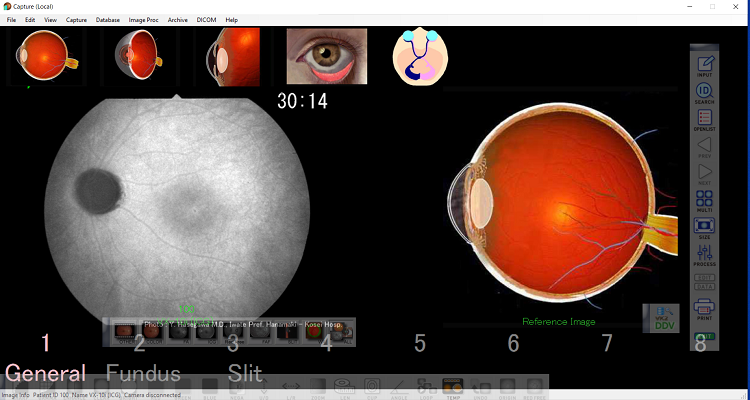Switch to the Slit tab

coord(244,374)
